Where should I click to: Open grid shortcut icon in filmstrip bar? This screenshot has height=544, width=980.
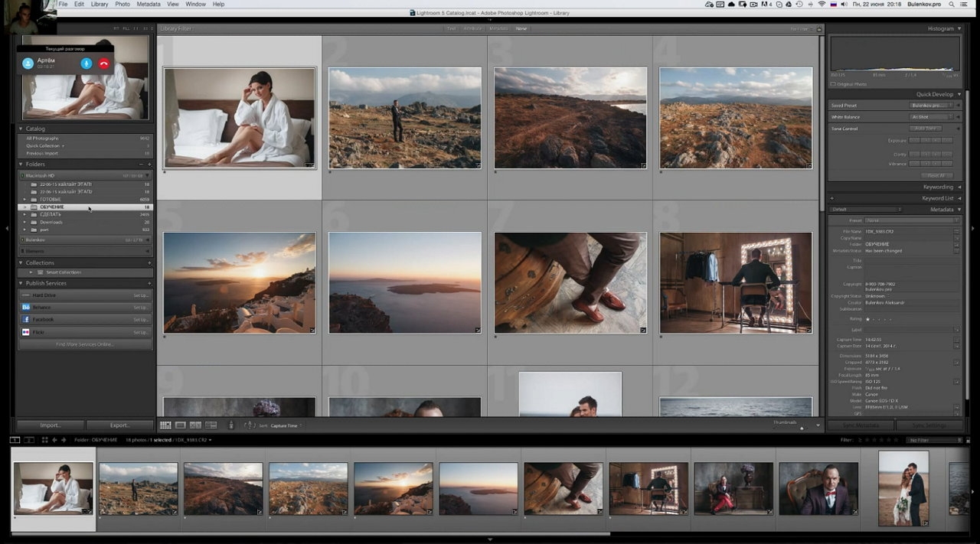click(44, 440)
